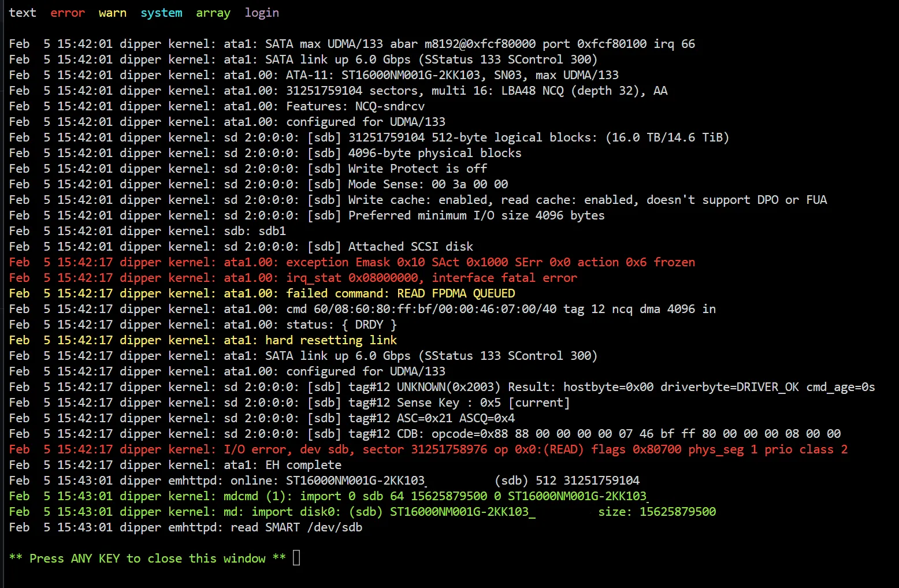Select the green 'array' filter label
899x588 pixels.
click(x=213, y=13)
